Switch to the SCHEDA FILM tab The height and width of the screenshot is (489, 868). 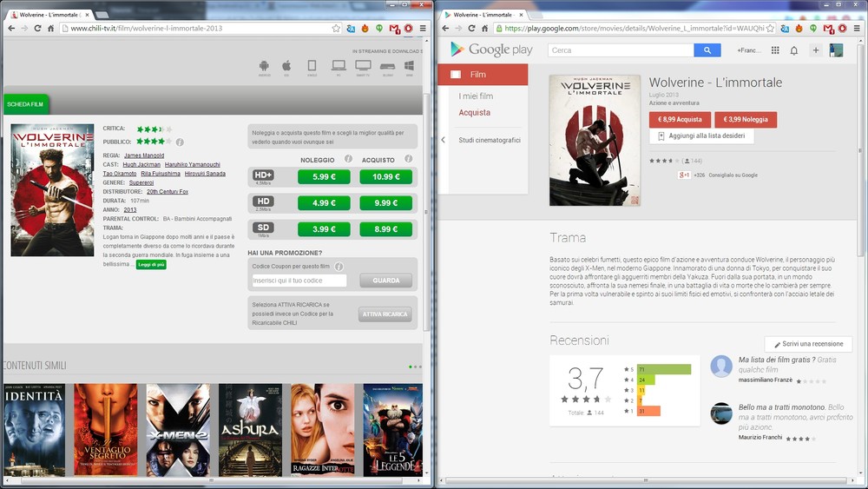(x=26, y=104)
